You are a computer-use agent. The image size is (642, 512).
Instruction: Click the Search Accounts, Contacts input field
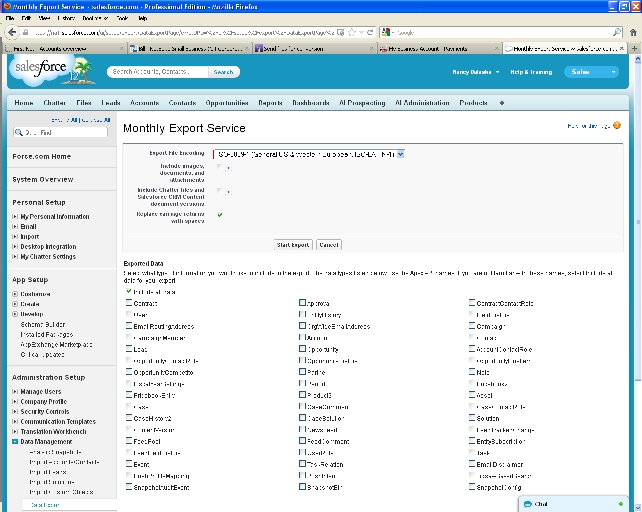[x=158, y=72]
